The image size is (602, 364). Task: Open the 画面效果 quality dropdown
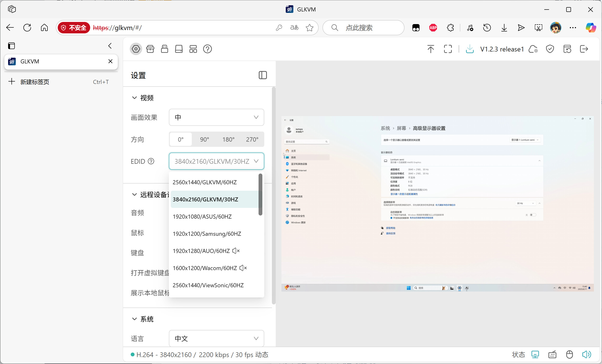(x=216, y=118)
